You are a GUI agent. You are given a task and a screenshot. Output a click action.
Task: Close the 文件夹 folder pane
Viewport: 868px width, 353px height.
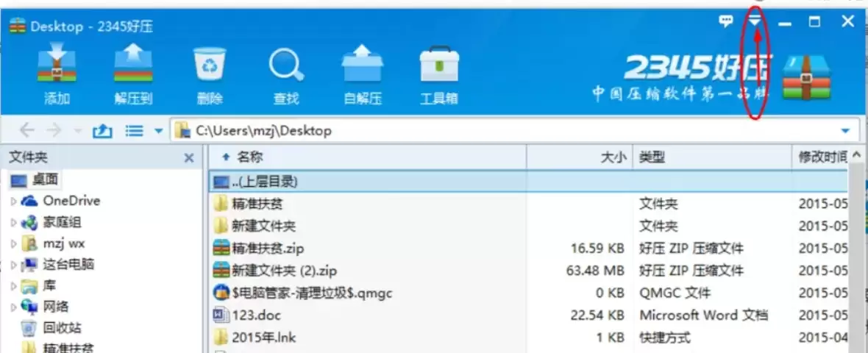pyautogui.click(x=189, y=158)
